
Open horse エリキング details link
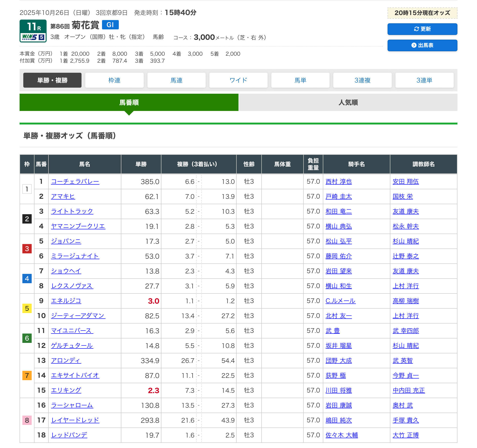(x=66, y=390)
